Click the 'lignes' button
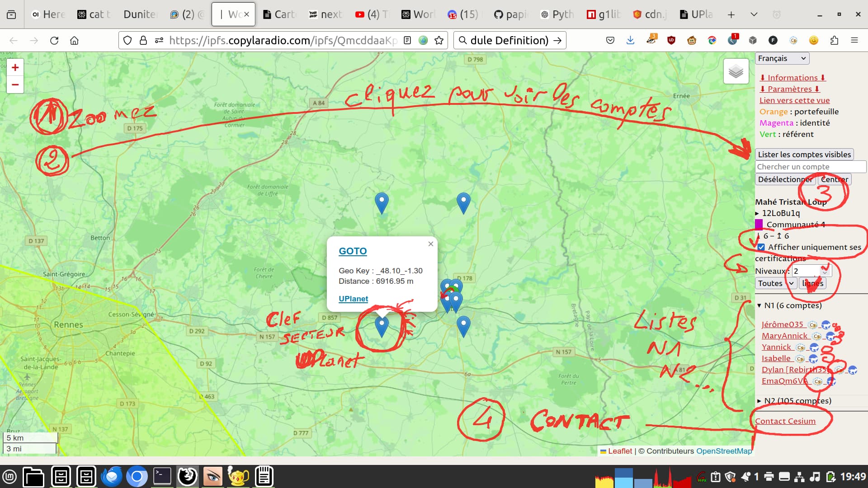This screenshot has height=488, width=868. click(x=813, y=283)
